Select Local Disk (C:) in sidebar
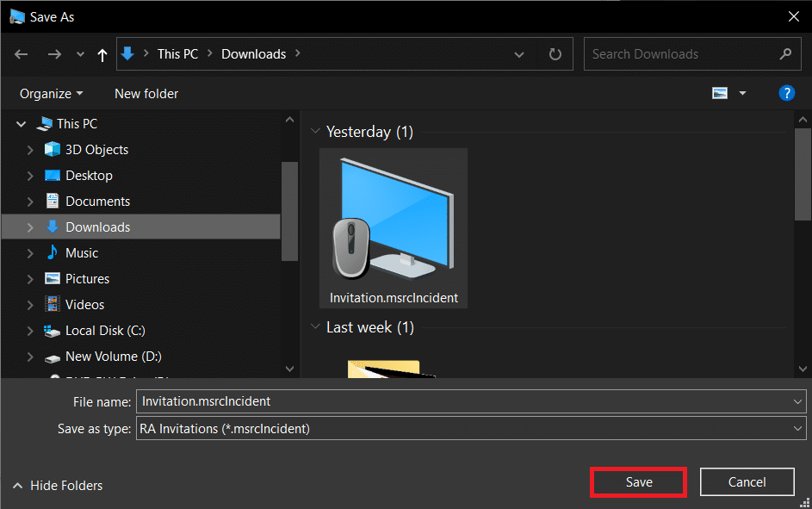The image size is (812, 509). coord(103,330)
